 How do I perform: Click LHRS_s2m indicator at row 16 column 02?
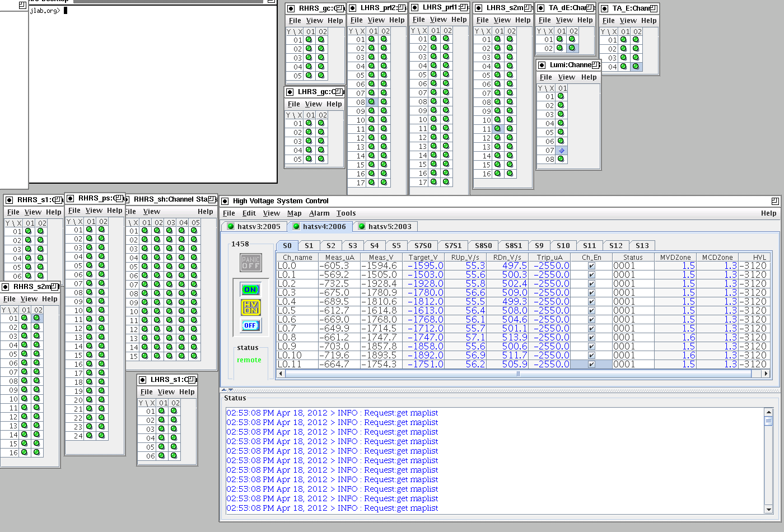[510, 174]
